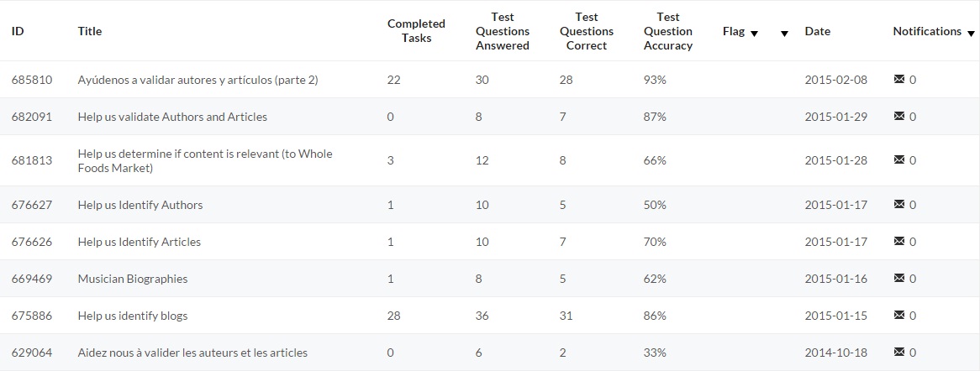Viewport: 980px width, 371px height.
Task: Click envelope icon for job 685810
Action: click(899, 80)
